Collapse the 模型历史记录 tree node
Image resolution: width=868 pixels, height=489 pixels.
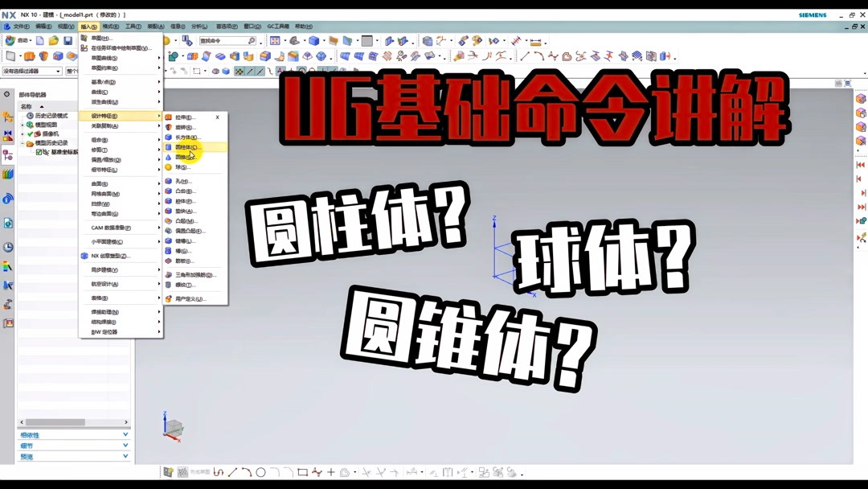coord(23,142)
